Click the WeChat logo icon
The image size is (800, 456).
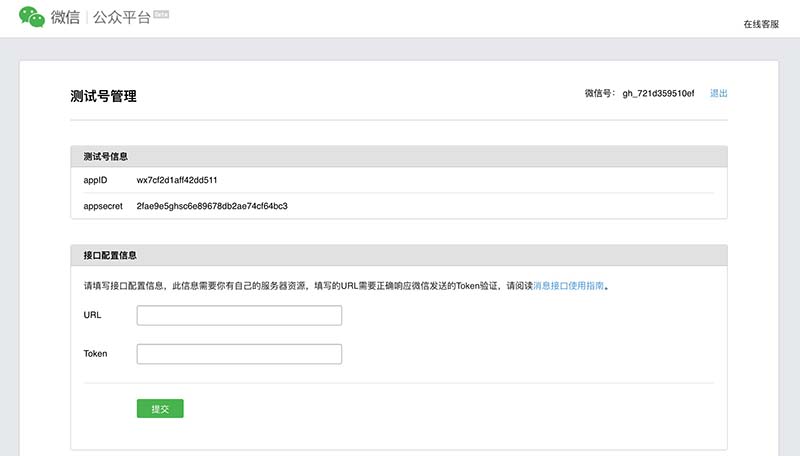[x=32, y=17]
